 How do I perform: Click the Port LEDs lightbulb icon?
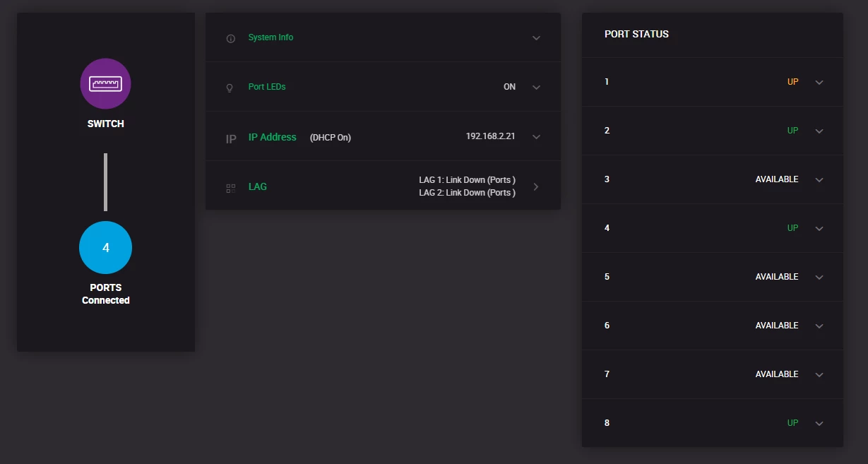(x=230, y=88)
